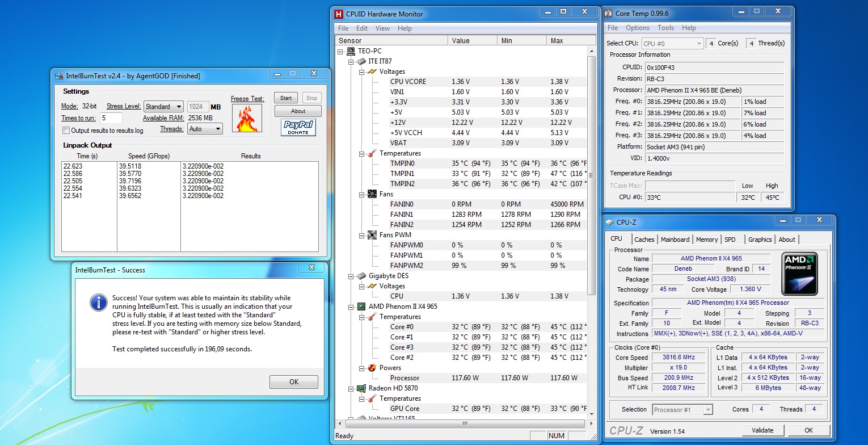Open the Processor #1 Selection dropdown in CPU-Z
Screen dimensions: 868x445
(682, 409)
